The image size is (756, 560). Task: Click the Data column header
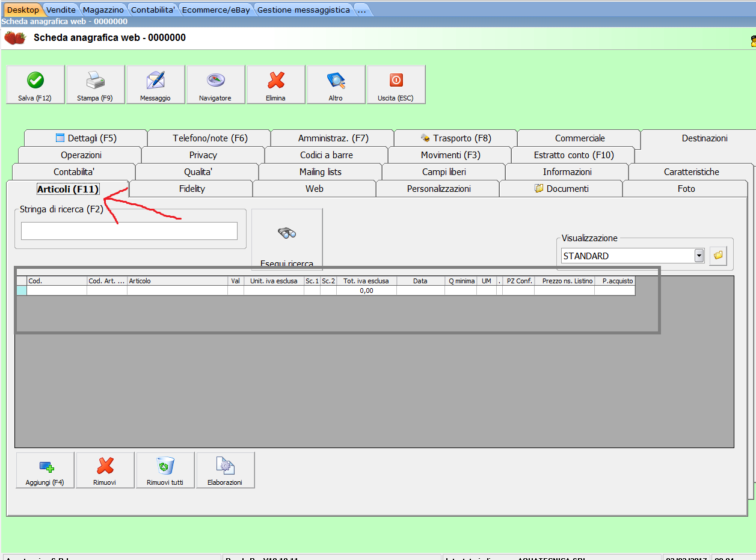tap(420, 281)
